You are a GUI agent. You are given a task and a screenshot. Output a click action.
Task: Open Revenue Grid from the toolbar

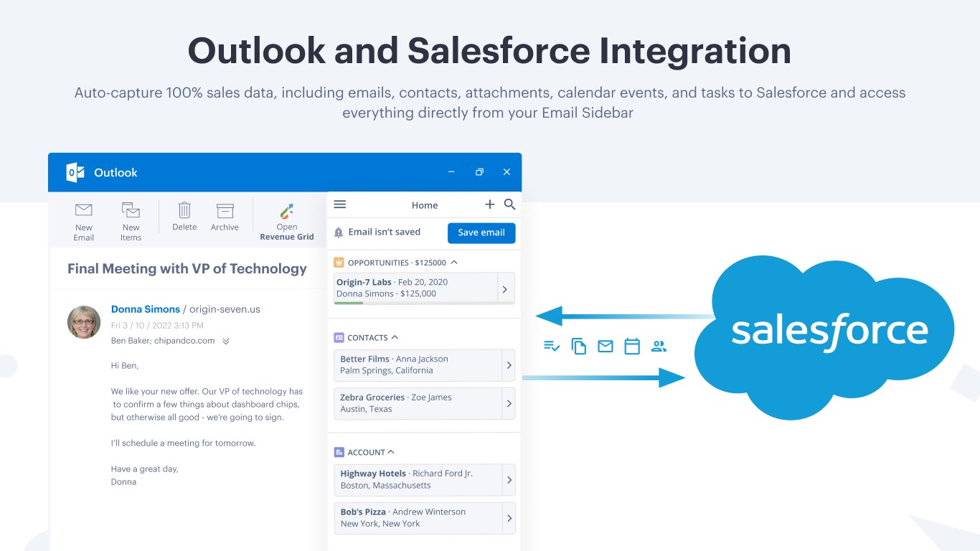pyautogui.click(x=287, y=222)
